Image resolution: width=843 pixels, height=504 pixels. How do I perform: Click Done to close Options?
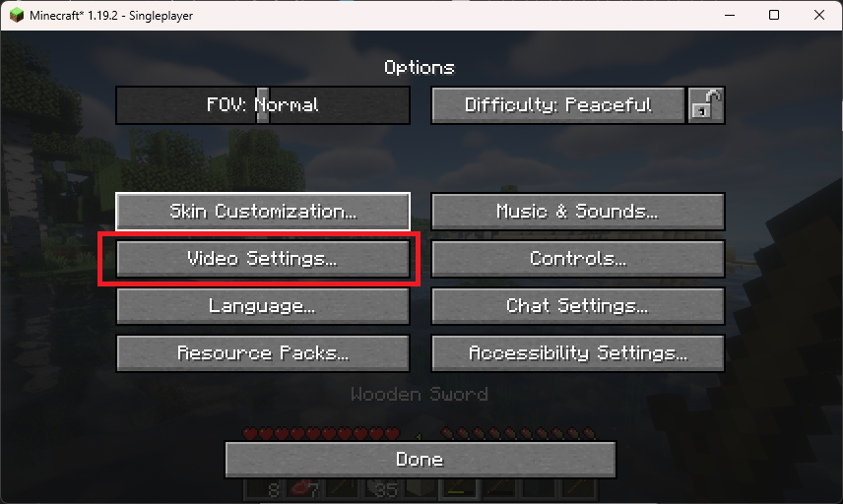[420, 460]
